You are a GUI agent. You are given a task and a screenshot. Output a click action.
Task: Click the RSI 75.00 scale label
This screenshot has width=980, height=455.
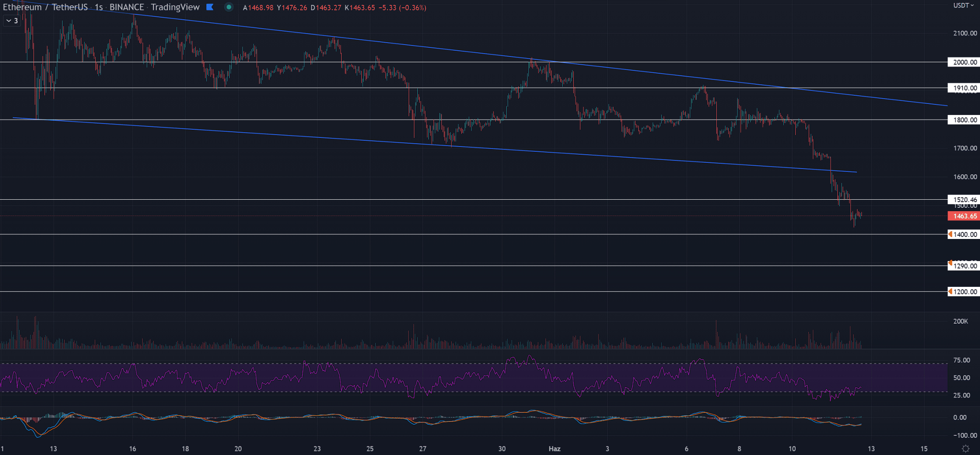[x=961, y=360]
